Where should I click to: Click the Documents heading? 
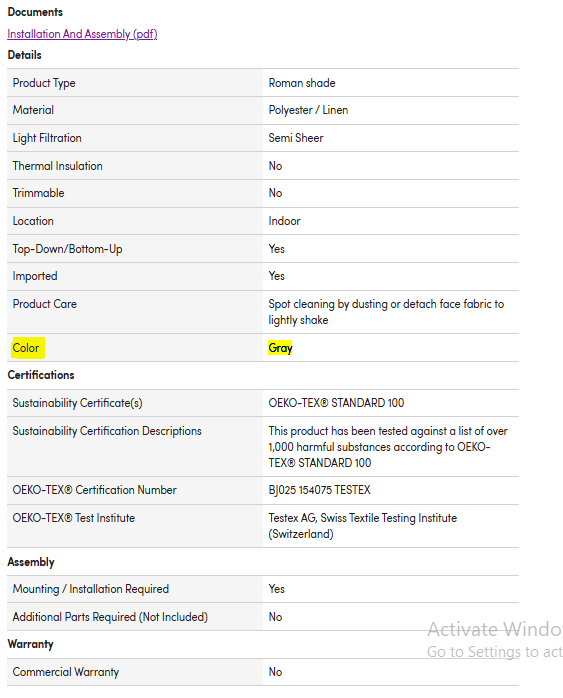pos(35,12)
